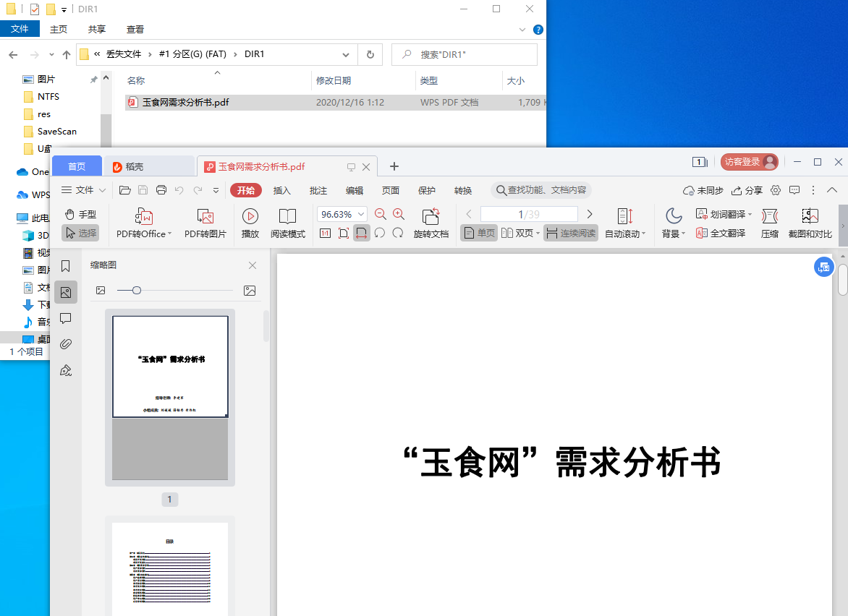
Task: Open PDF转图片 (PDF to image) tool
Action: pyautogui.click(x=205, y=223)
